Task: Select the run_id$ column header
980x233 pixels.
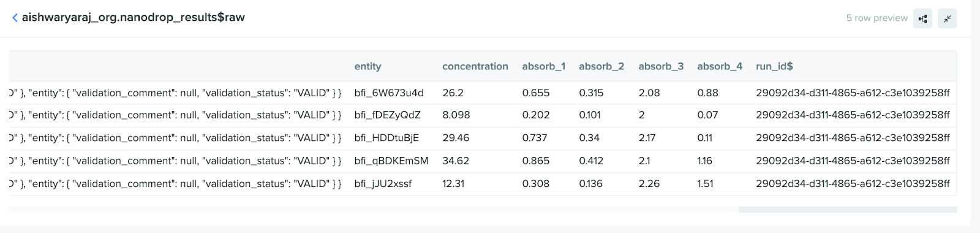Action: coord(774,66)
